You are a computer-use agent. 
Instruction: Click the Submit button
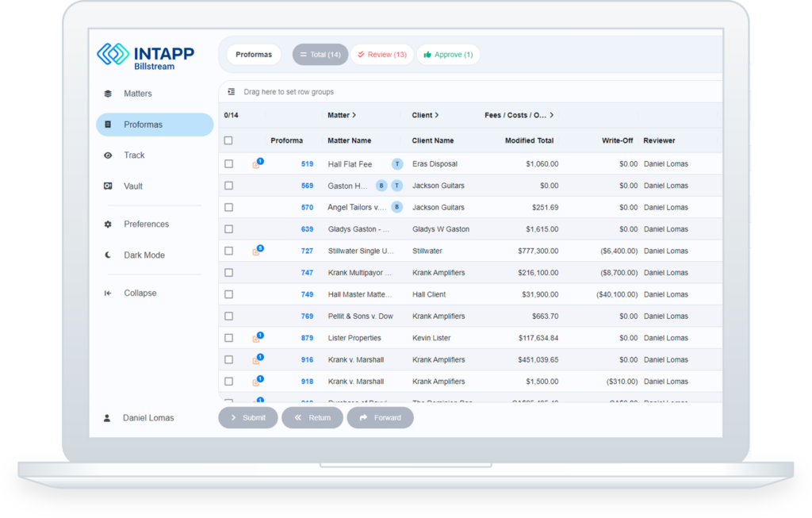pos(248,417)
